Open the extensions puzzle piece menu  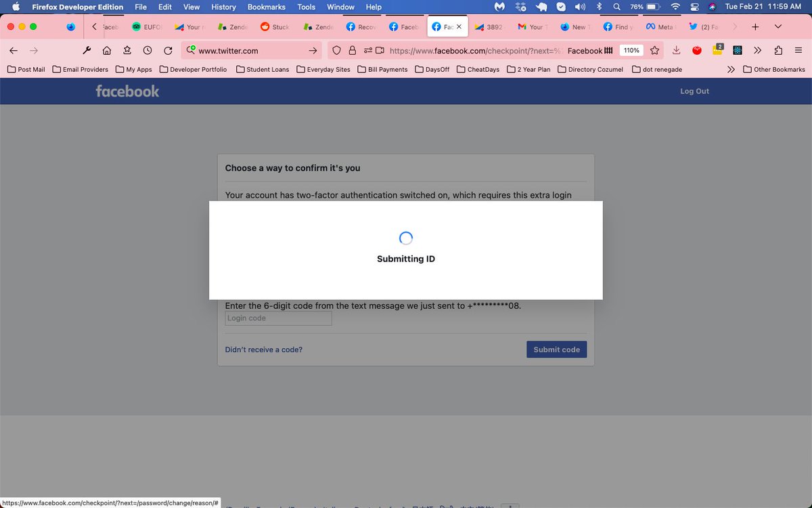(x=778, y=50)
